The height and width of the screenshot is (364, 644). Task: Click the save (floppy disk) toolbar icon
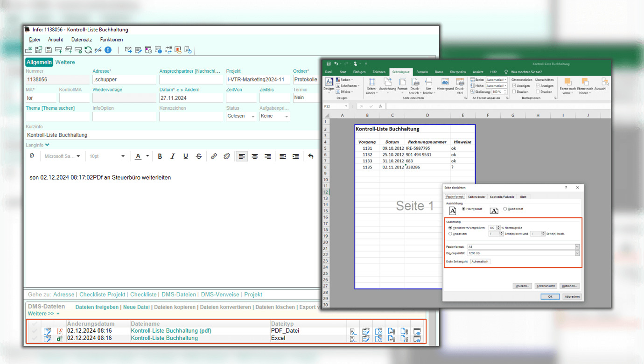coord(49,50)
